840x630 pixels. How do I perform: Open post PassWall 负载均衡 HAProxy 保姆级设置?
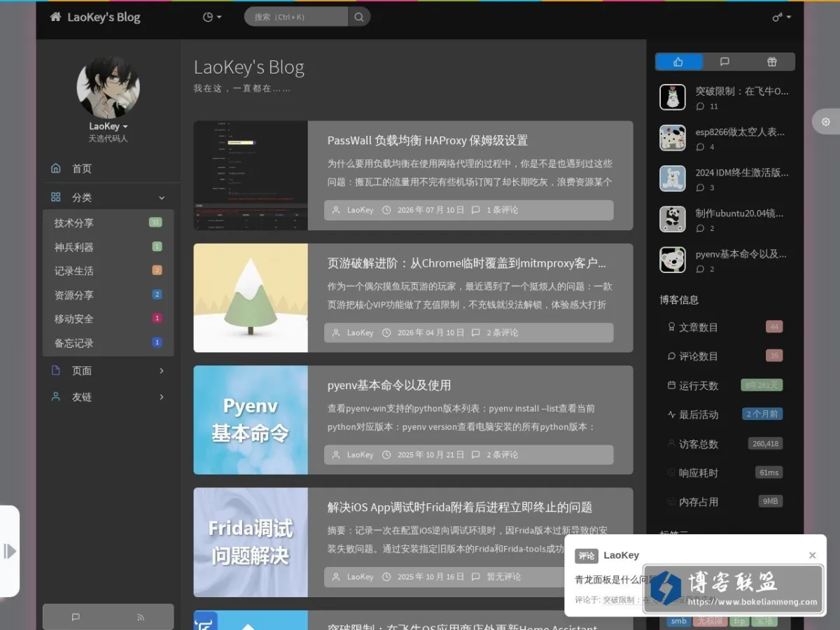click(427, 140)
